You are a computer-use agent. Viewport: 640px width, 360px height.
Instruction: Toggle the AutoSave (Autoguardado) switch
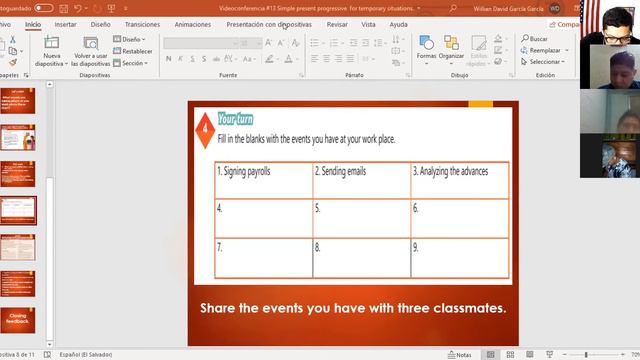[44, 8]
